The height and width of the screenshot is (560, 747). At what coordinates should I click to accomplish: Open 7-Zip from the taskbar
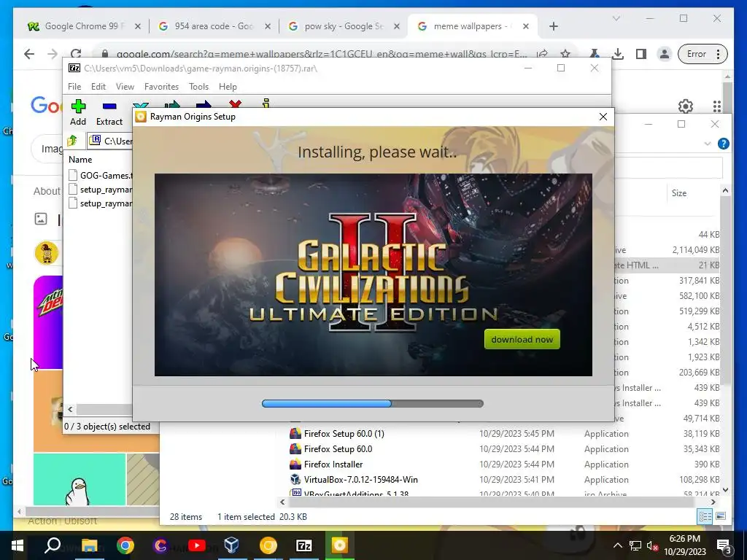click(x=304, y=545)
